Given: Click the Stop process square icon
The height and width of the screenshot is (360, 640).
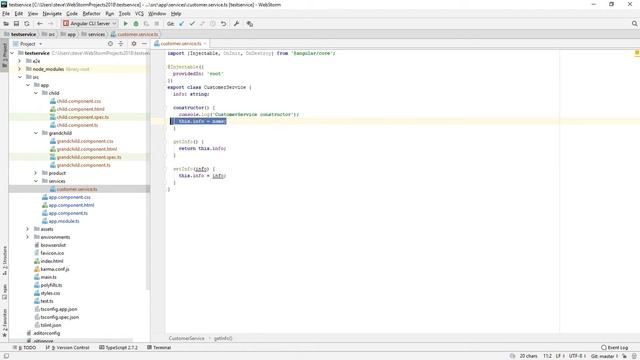Looking at the screenshot, I should 157,24.
